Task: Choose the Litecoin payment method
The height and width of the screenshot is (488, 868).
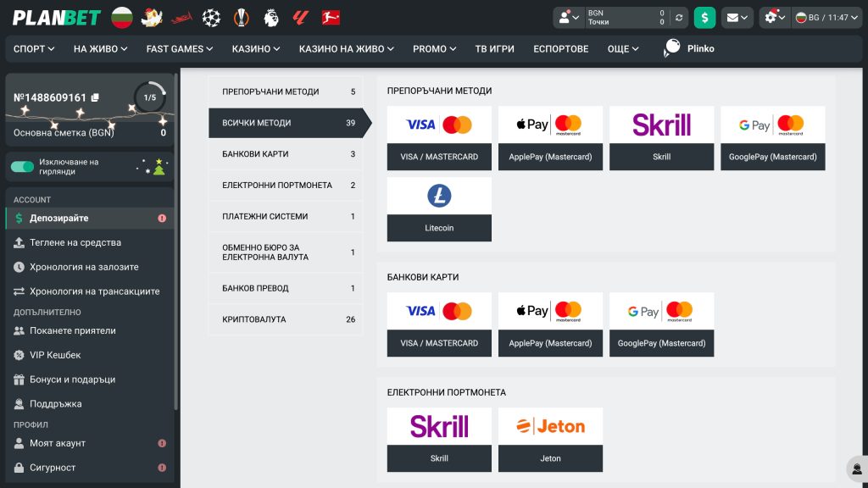Action: [439, 209]
